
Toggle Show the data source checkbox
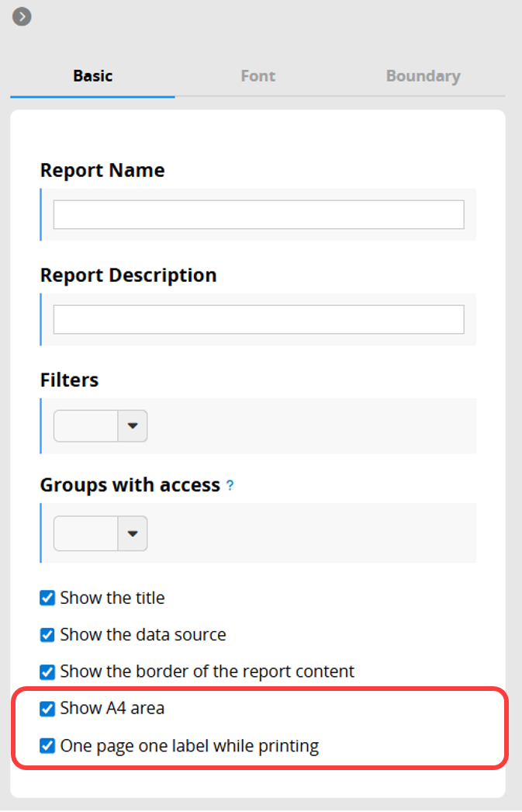point(47,635)
